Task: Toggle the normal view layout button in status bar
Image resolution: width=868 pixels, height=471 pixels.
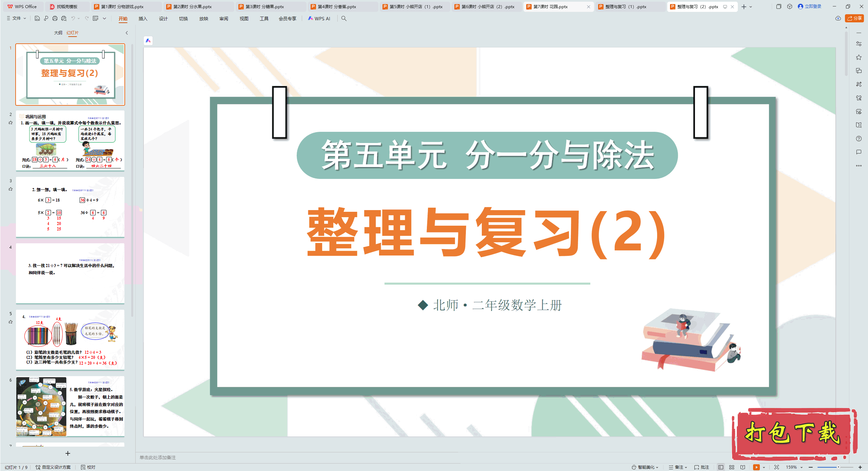Action: (721, 467)
